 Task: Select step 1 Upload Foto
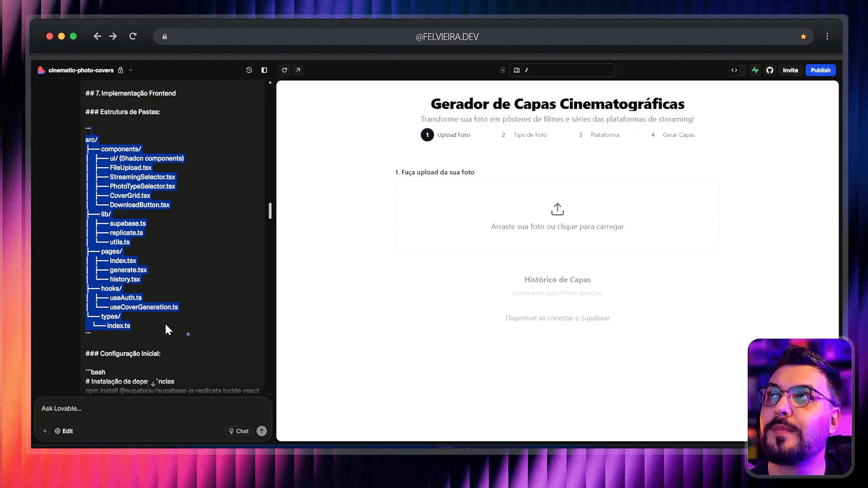[x=445, y=135]
